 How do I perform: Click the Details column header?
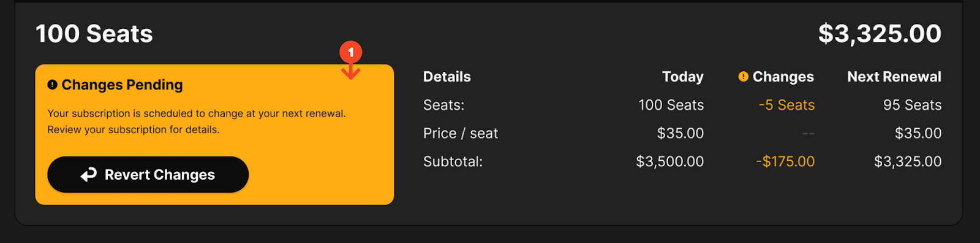pyautogui.click(x=447, y=77)
